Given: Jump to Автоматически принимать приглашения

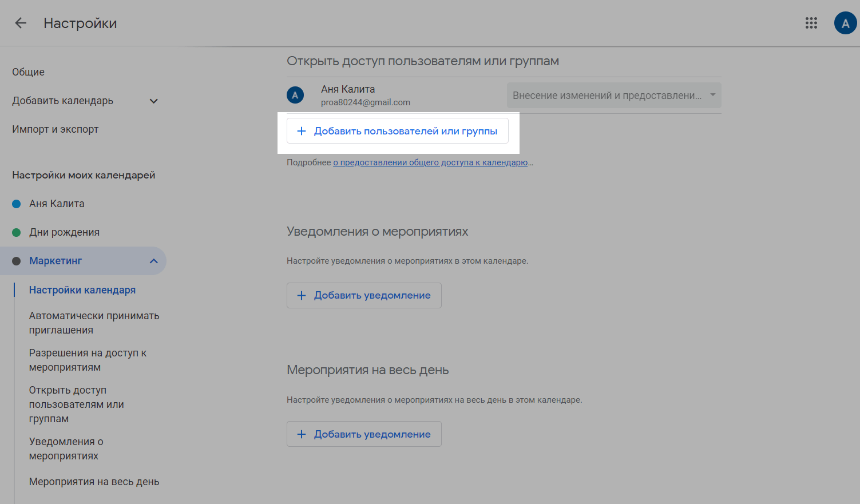Looking at the screenshot, I should click(94, 323).
